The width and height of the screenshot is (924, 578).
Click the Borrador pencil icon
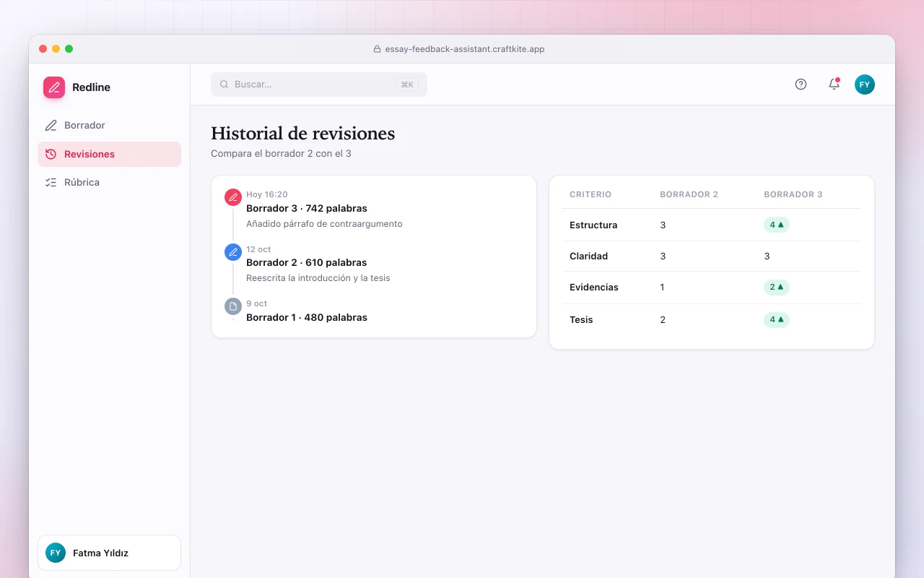(51, 126)
